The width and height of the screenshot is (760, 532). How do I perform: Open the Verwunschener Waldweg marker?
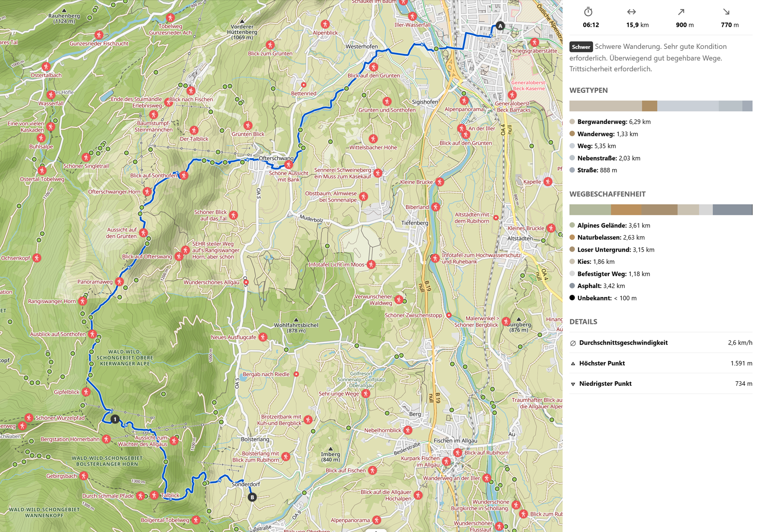tap(399, 300)
